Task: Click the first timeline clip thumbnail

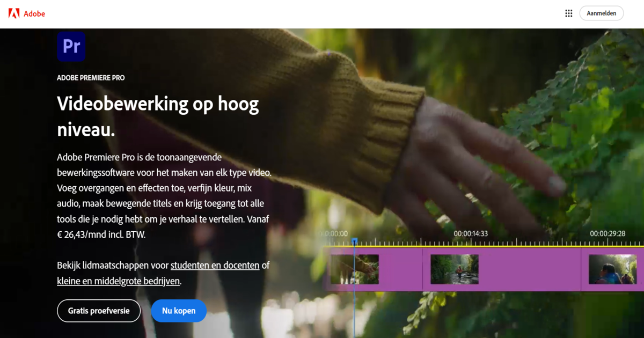Action: click(354, 269)
